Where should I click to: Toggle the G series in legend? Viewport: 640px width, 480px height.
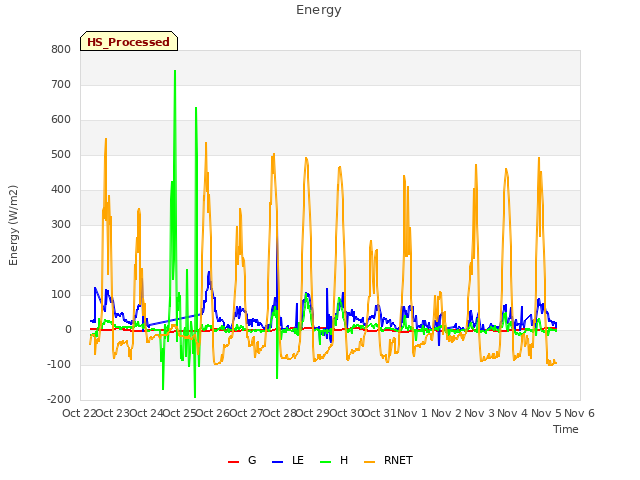242,460
